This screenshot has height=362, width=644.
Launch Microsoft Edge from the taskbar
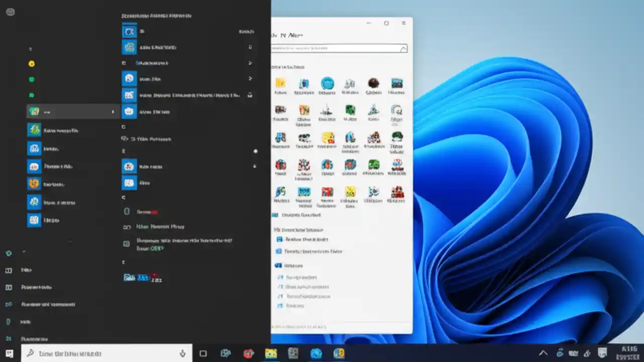click(x=316, y=353)
